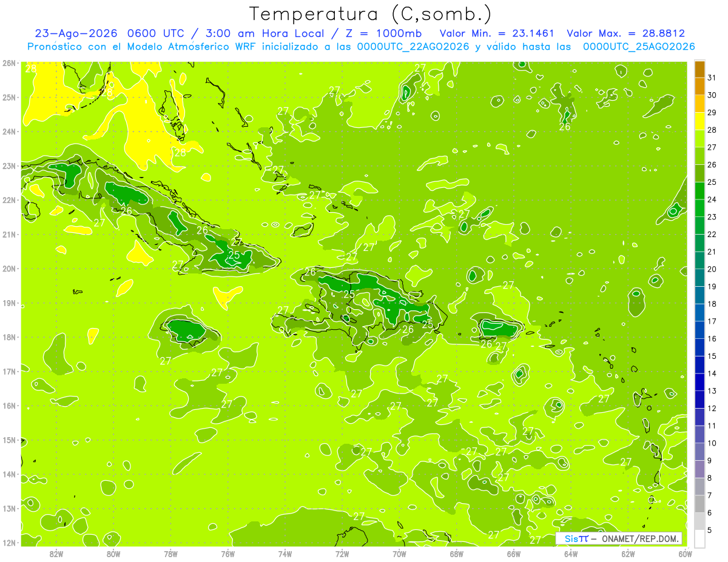The image size is (728, 562).
Task: Click legend value "5" at scale bottom
Action: tap(709, 530)
